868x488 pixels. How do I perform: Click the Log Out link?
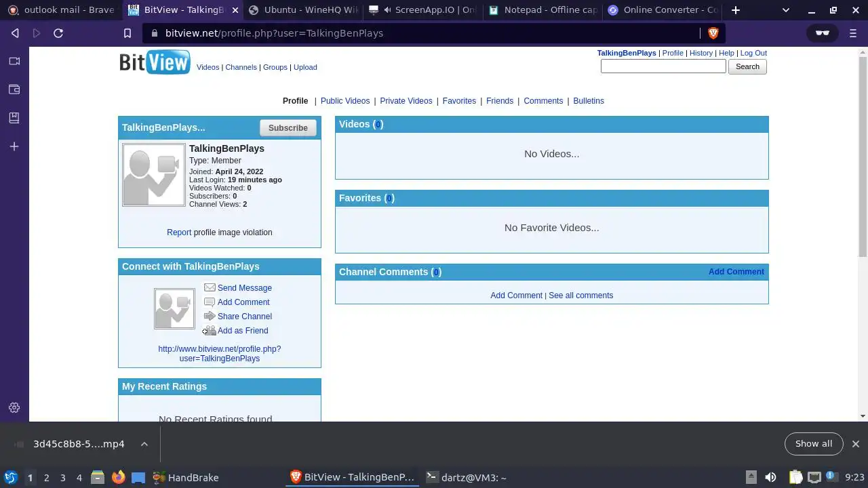click(x=753, y=53)
